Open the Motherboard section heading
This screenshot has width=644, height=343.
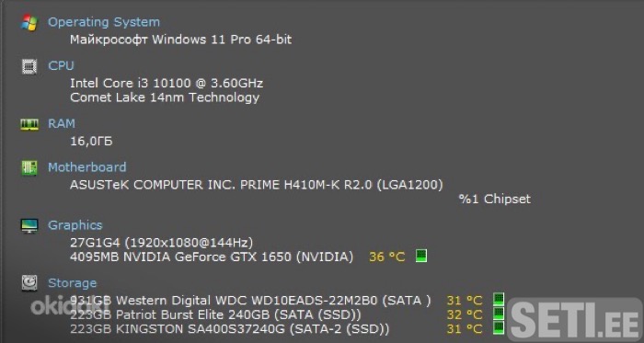tap(87, 167)
